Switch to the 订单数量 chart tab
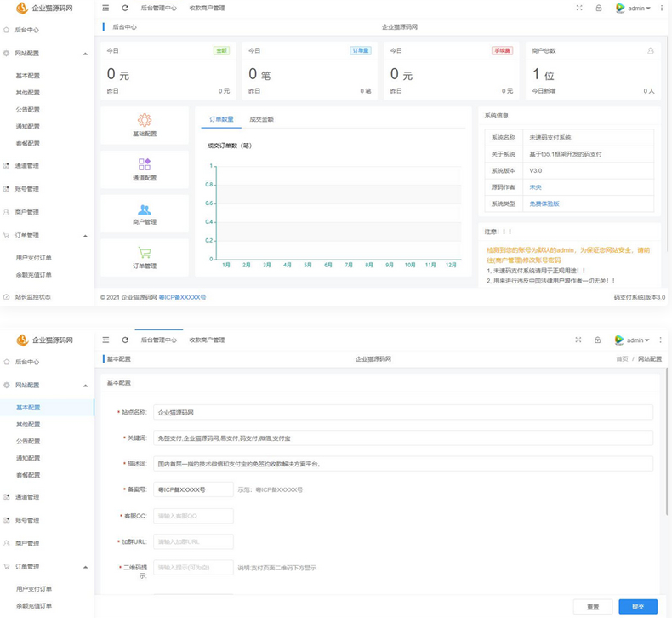Screen dimensions: 672x618 click(x=221, y=119)
